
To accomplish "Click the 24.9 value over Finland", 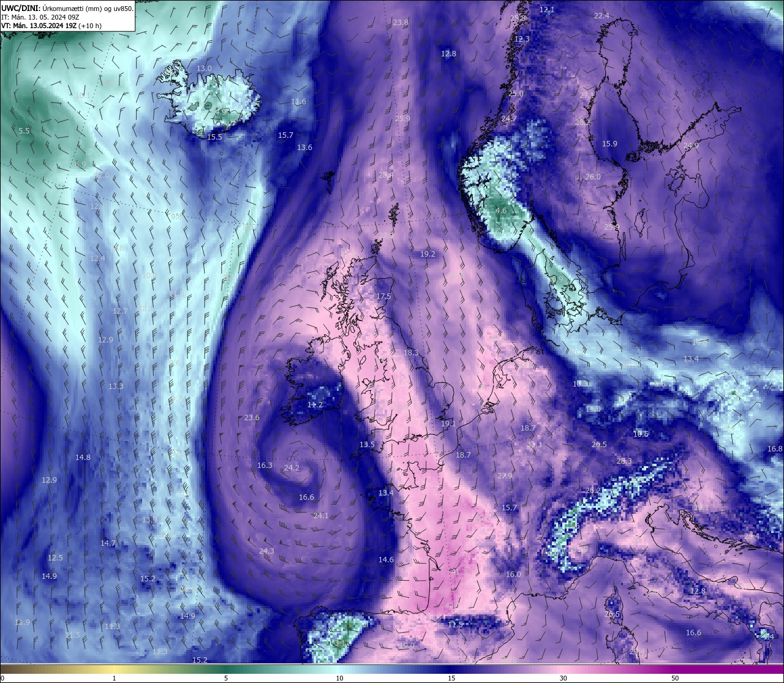I will (x=691, y=146).
